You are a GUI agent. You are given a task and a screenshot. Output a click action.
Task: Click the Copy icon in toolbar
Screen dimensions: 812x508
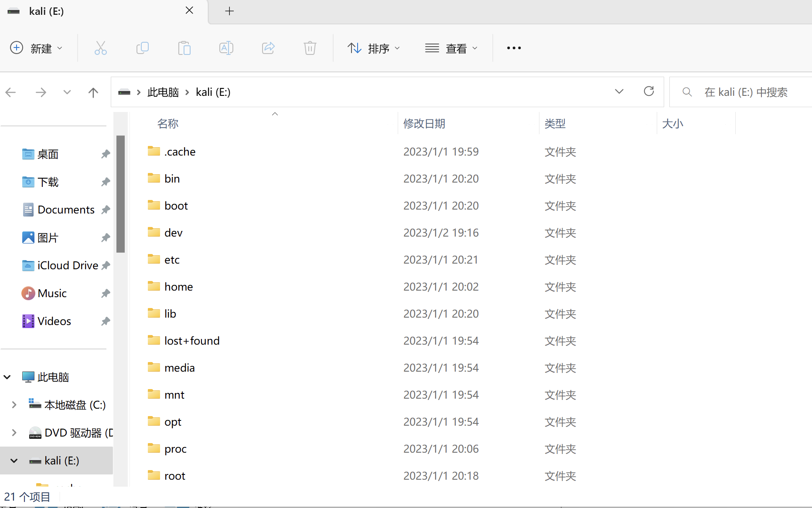pyautogui.click(x=143, y=48)
